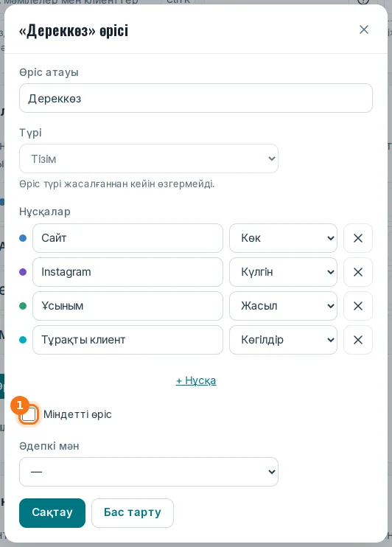Click the purple dot beside Instagram
Image resolution: width=392 pixels, height=547 pixels.
coord(23,272)
